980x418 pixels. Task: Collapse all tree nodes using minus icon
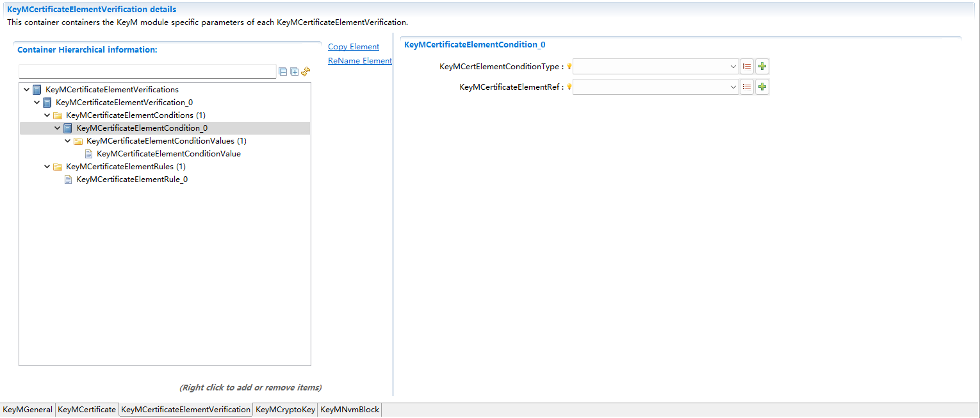point(283,72)
